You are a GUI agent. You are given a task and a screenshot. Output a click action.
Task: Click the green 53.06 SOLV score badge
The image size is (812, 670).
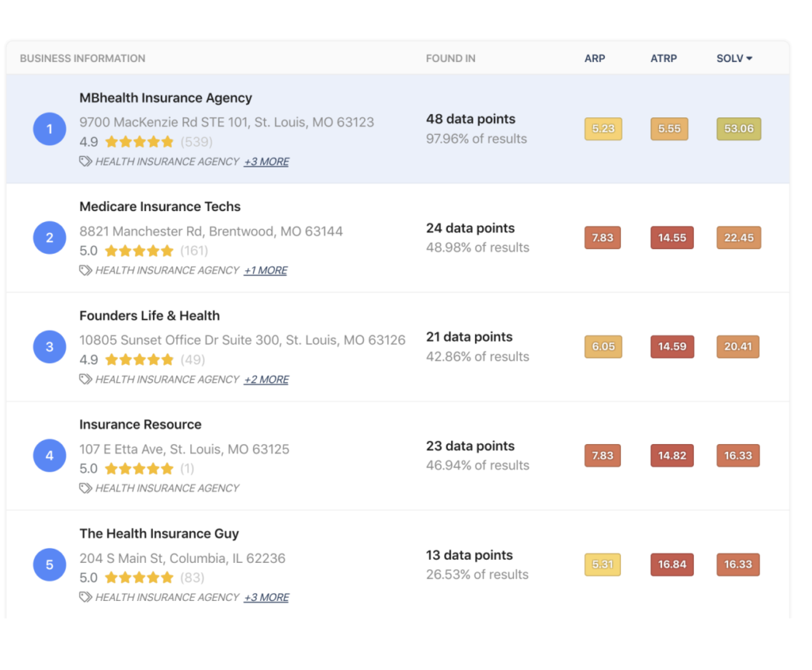[739, 129]
